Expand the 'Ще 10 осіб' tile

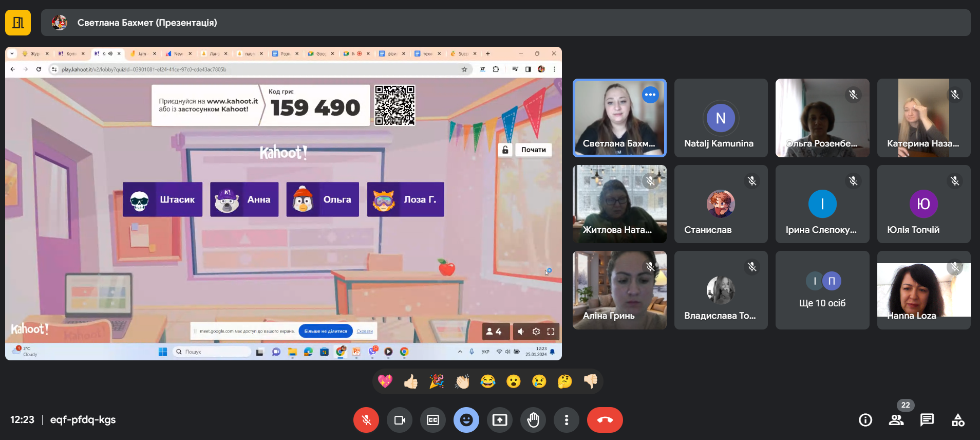pos(822,290)
